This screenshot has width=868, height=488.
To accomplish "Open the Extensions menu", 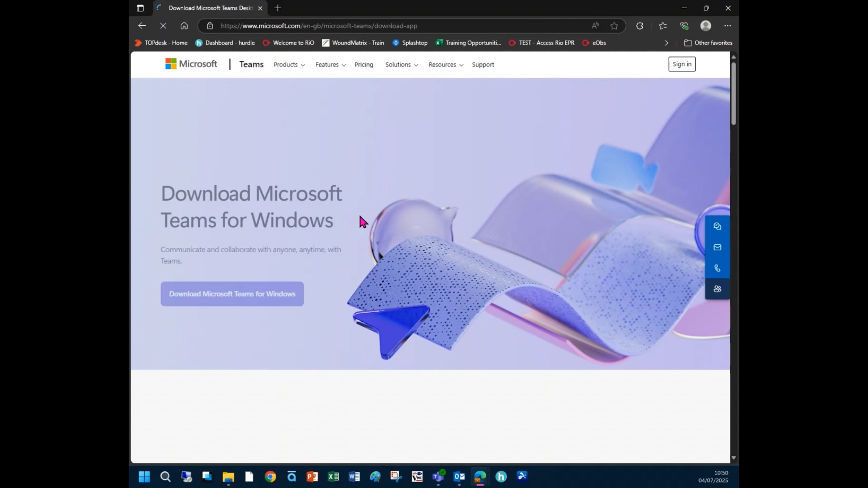I will [x=639, y=26].
